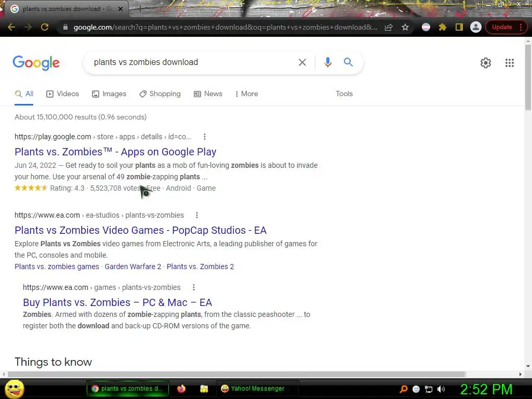Image resolution: width=532 pixels, height=399 pixels.
Task: Open Plants vs. Zombies Google Play link
Action: (115, 152)
